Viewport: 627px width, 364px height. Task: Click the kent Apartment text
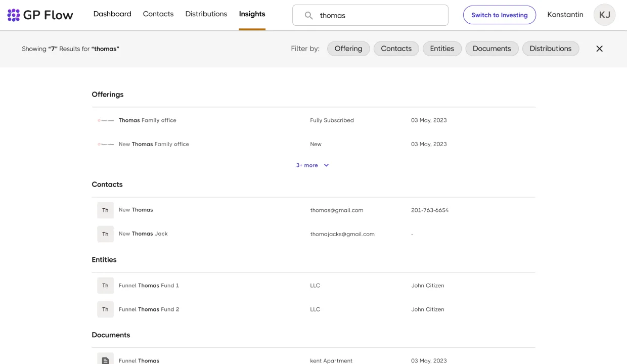pyautogui.click(x=331, y=360)
